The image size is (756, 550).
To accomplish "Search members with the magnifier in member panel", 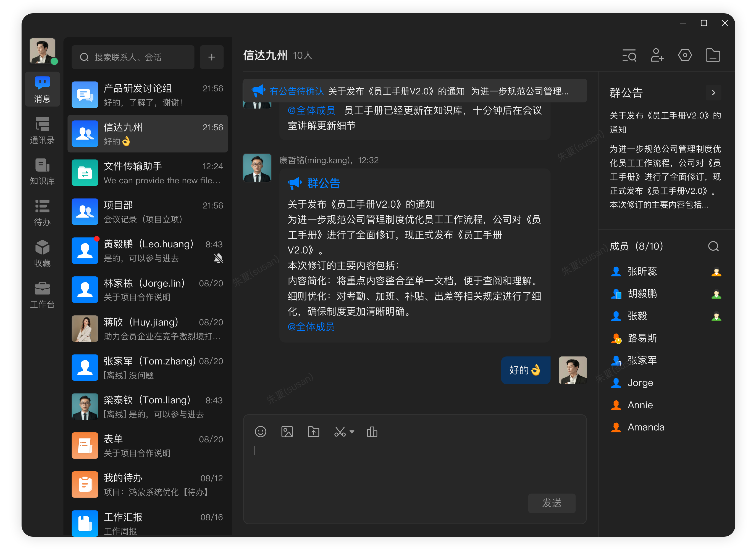I will [714, 246].
